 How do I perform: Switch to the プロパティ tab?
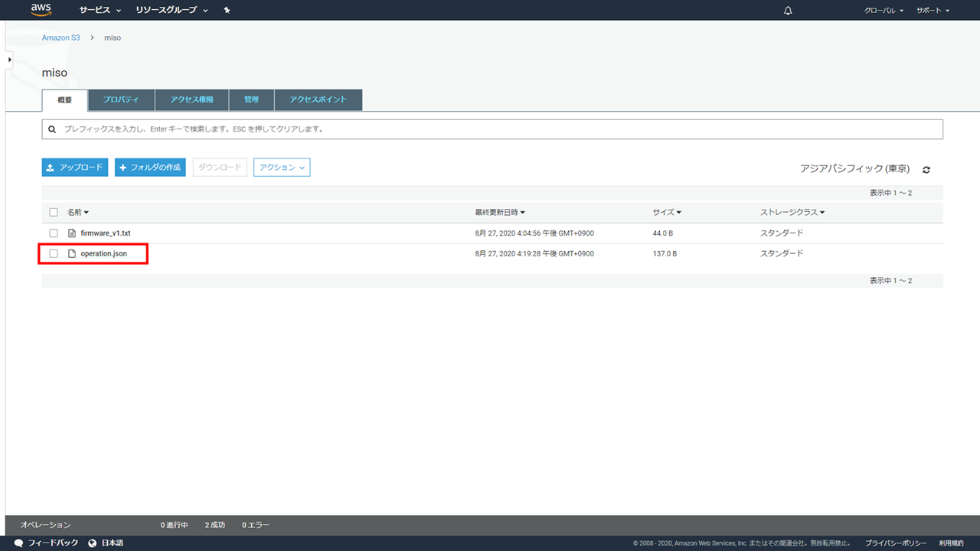[121, 100]
